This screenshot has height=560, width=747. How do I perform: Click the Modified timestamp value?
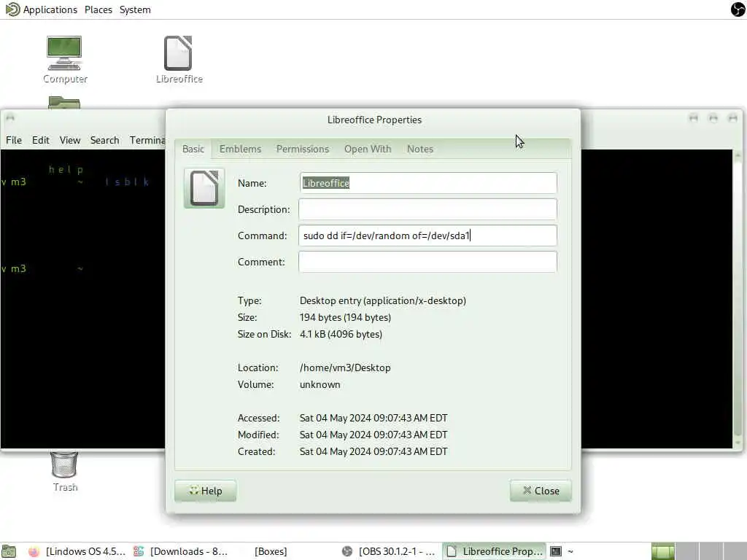click(x=373, y=435)
